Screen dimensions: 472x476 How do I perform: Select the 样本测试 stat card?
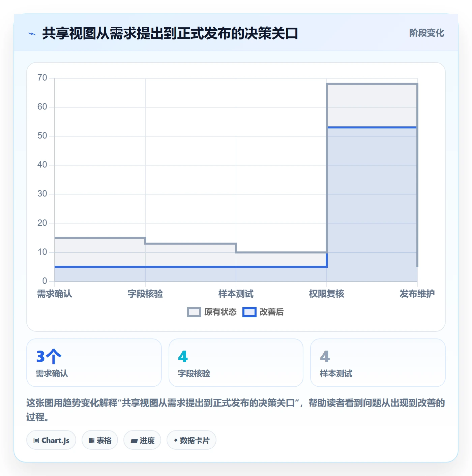pyautogui.click(x=378, y=363)
